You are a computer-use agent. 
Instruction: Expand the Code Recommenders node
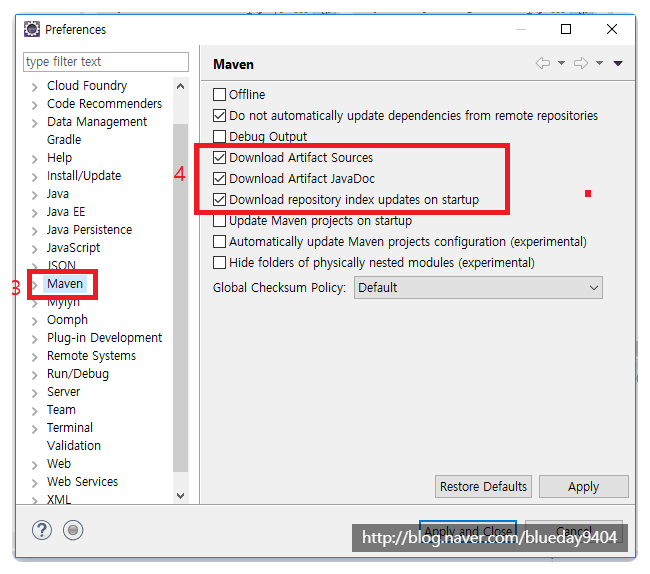(x=35, y=105)
